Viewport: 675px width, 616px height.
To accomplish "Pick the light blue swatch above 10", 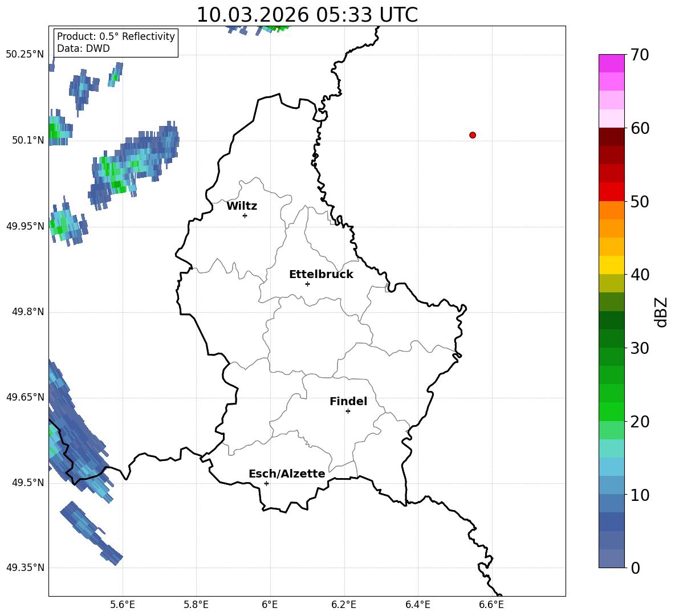I will tap(611, 486).
